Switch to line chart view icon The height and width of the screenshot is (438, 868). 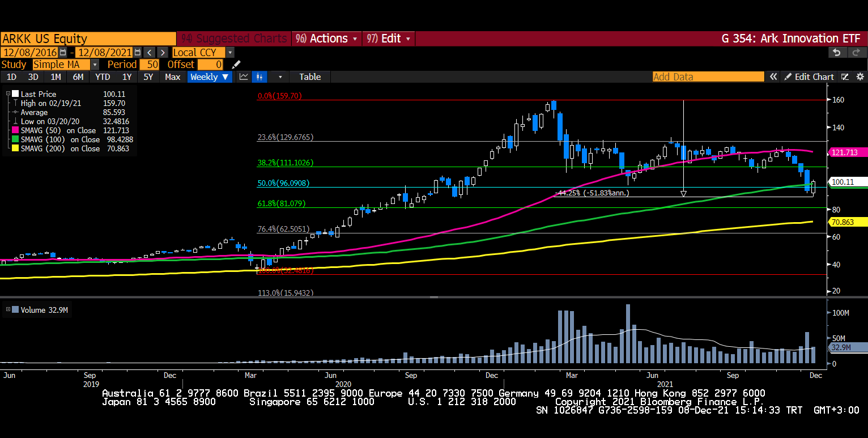244,77
